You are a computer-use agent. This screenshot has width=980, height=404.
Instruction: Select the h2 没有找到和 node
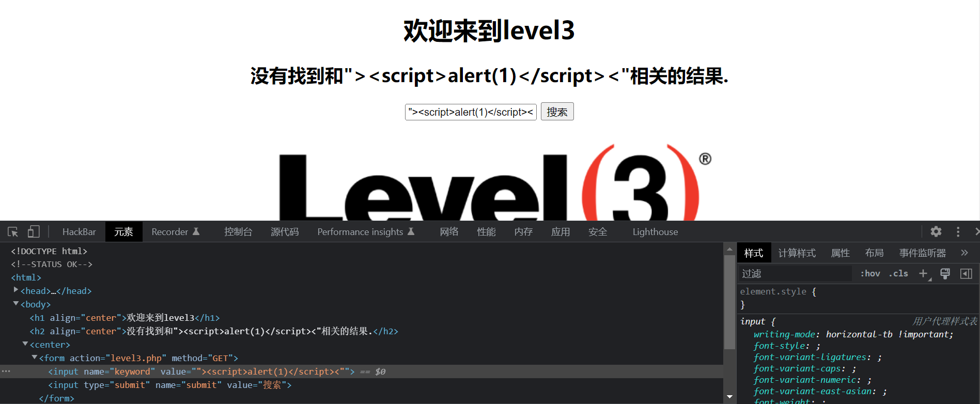click(x=214, y=331)
